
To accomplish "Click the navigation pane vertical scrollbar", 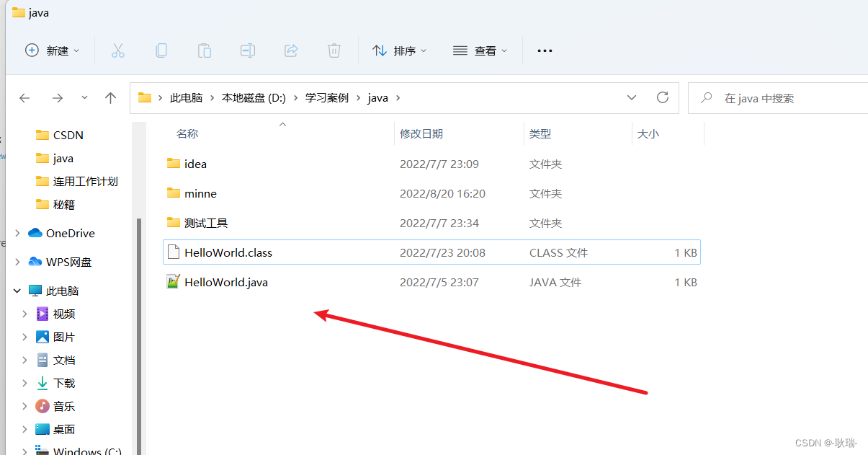I will point(138,335).
